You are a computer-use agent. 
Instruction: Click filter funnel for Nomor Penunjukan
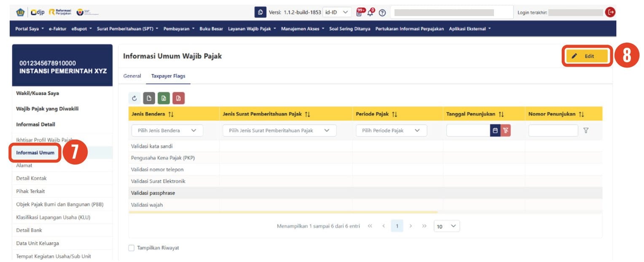pos(585,131)
